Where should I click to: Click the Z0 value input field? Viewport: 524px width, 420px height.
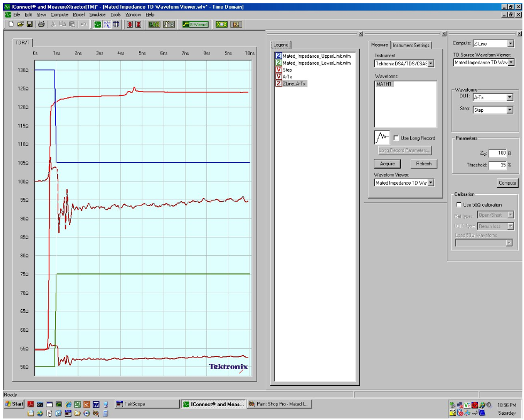point(498,153)
